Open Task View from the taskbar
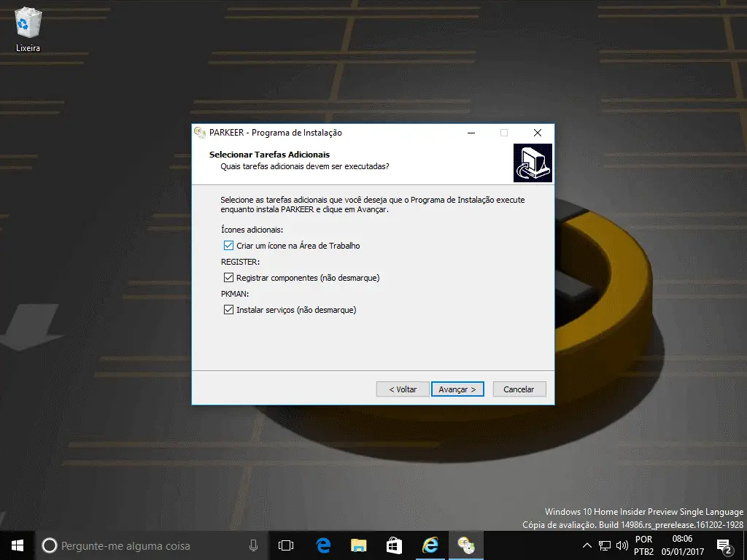Screen dimensions: 747x560 [286, 545]
